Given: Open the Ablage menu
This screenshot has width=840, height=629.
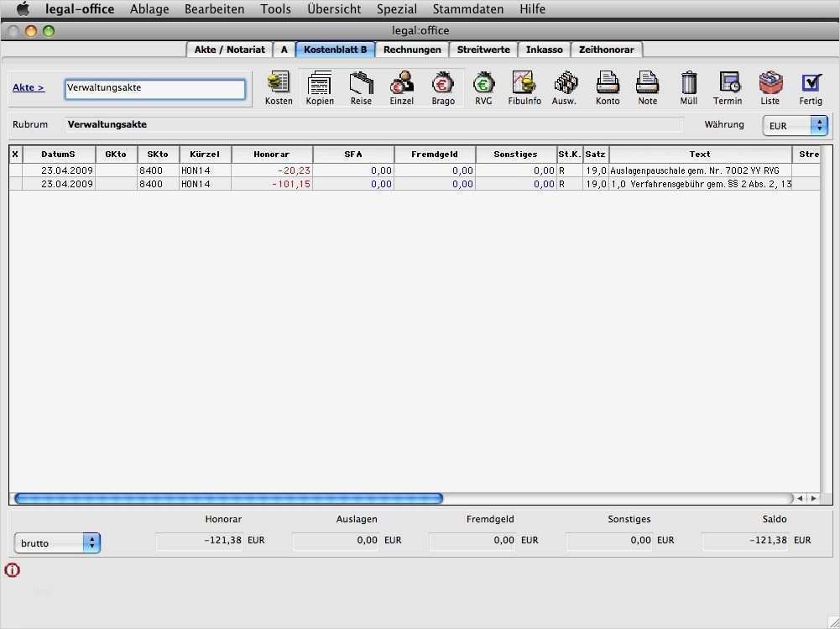Looking at the screenshot, I should [149, 9].
